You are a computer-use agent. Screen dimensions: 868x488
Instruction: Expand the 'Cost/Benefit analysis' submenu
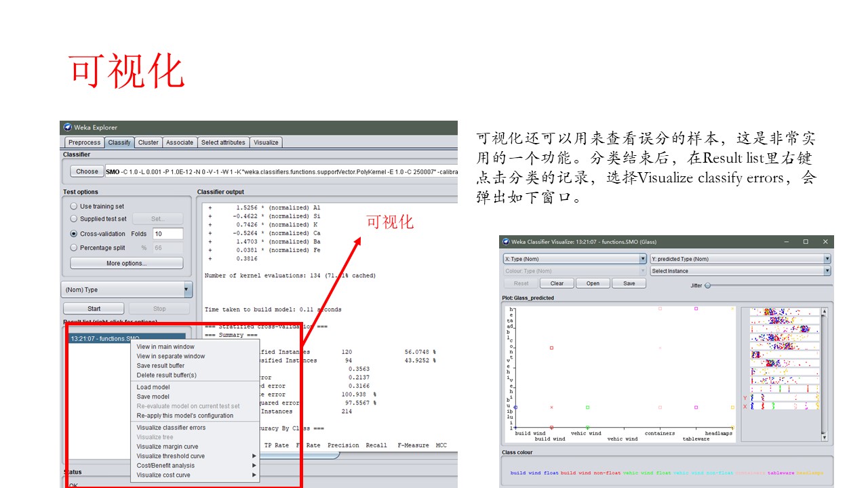tap(255, 466)
